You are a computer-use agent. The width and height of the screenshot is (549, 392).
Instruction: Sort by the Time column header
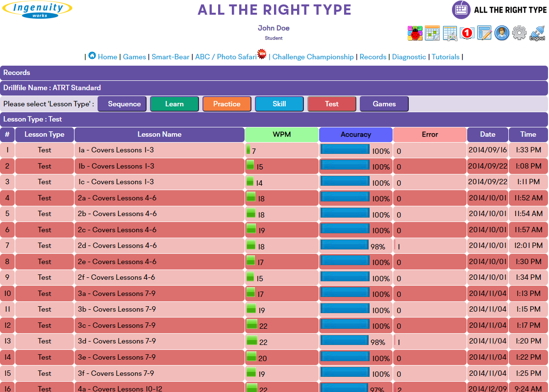(x=528, y=134)
